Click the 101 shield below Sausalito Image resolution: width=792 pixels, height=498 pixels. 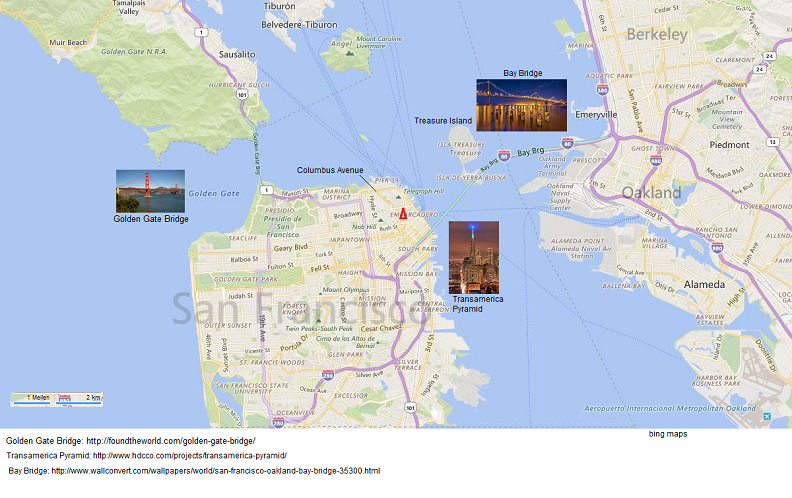coord(242,94)
